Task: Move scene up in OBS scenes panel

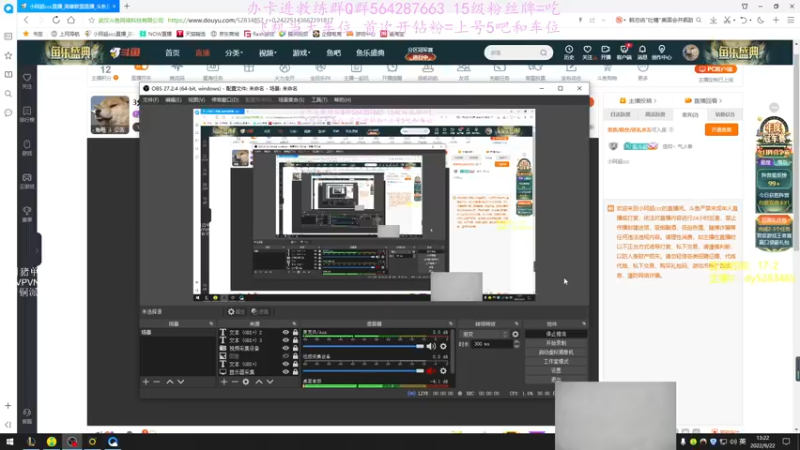Action: point(169,382)
